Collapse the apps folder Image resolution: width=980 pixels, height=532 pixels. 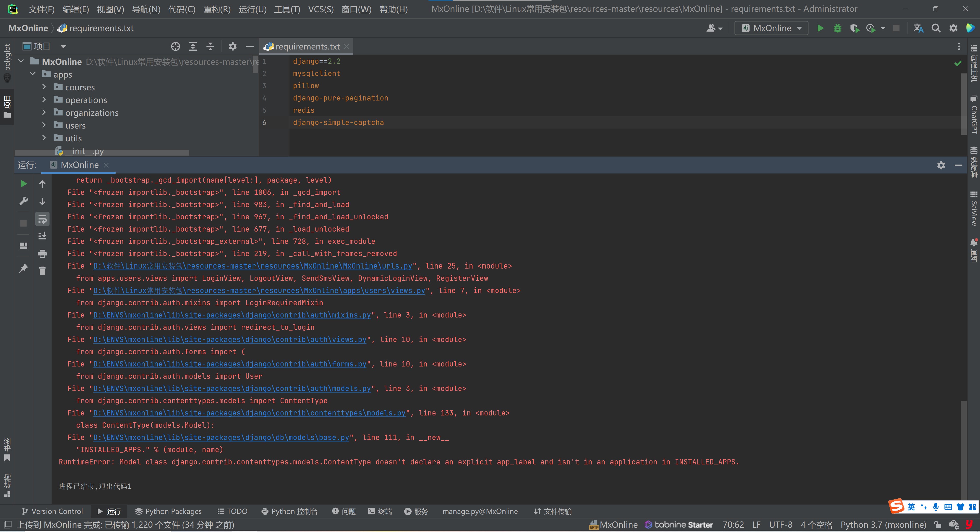33,74
